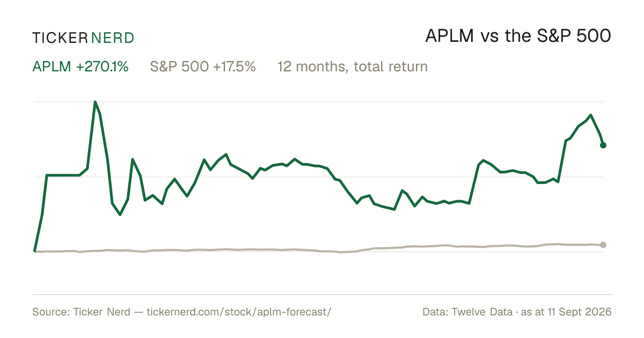Click the APLM +270.1% legend label
This screenshot has height=338, width=644.
click(x=80, y=67)
